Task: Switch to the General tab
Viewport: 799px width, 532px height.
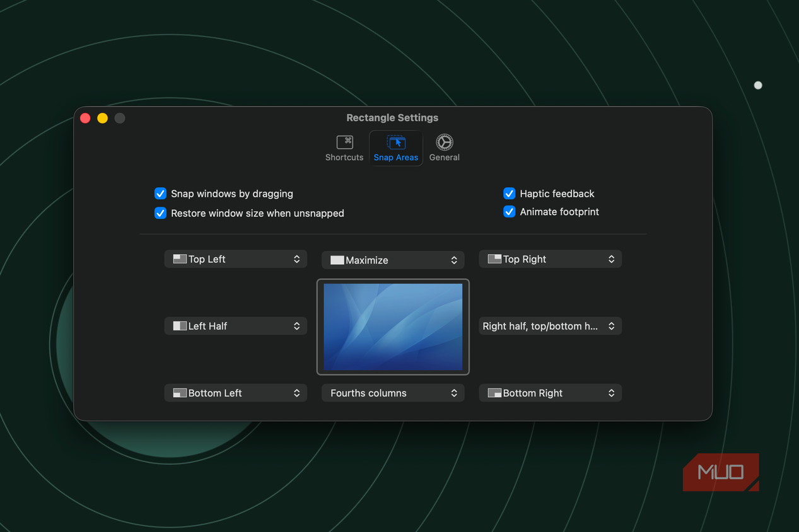Action: 445,149
